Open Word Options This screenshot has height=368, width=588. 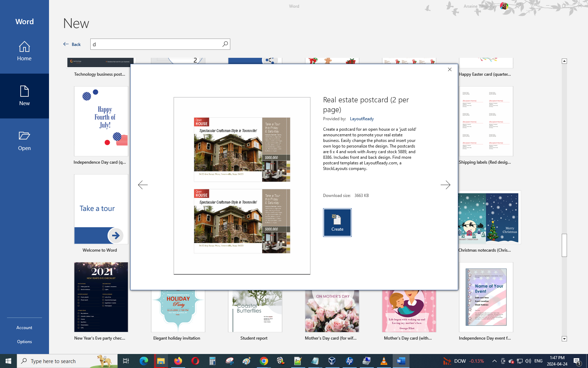click(24, 342)
